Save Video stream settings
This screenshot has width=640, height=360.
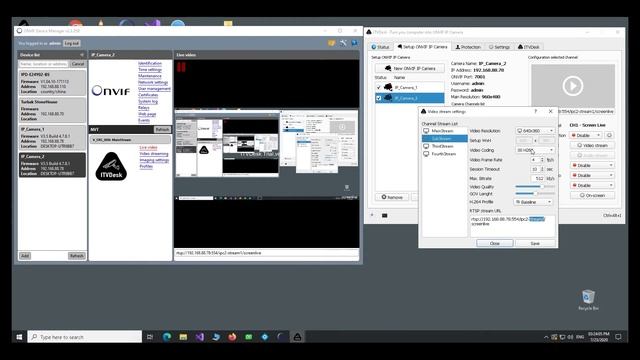click(x=535, y=243)
